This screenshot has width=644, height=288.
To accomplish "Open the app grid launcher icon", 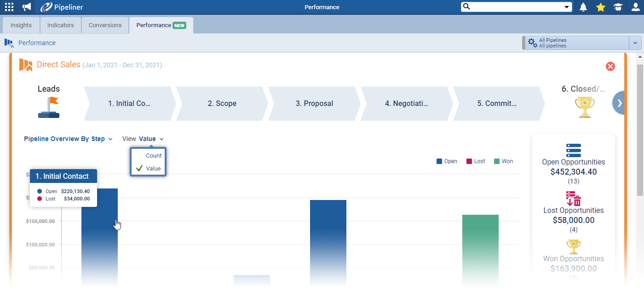I will tap(8, 7).
